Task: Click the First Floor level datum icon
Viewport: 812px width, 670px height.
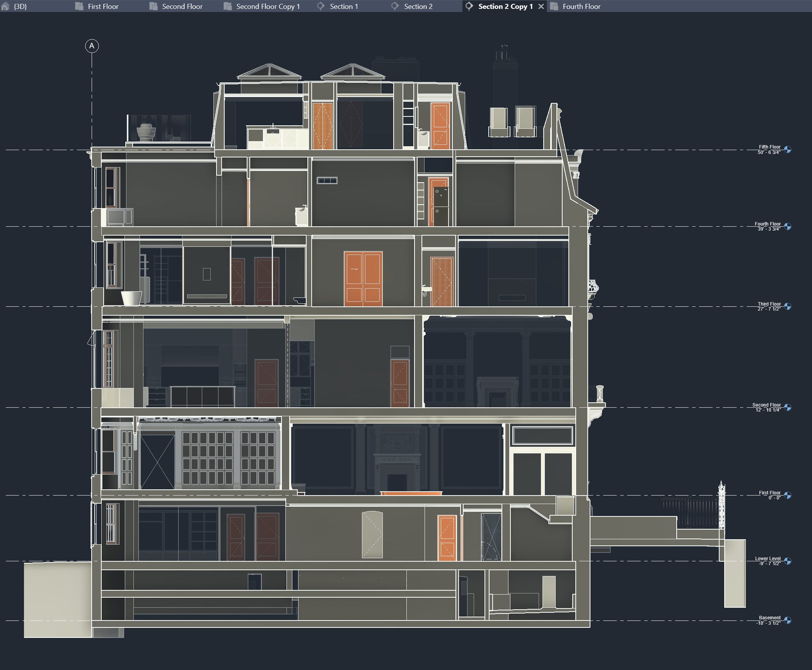Action: point(788,496)
